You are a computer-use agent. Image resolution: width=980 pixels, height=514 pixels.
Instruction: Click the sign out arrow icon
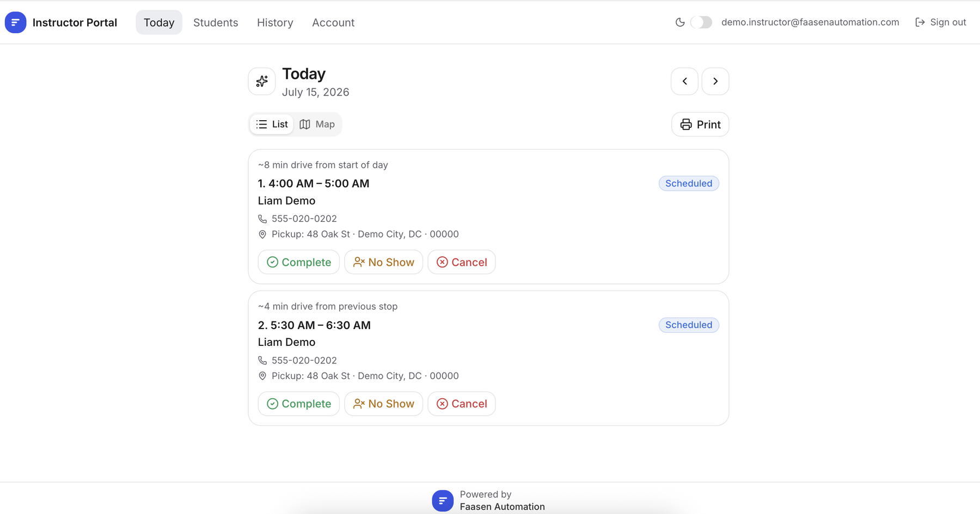point(920,22)
